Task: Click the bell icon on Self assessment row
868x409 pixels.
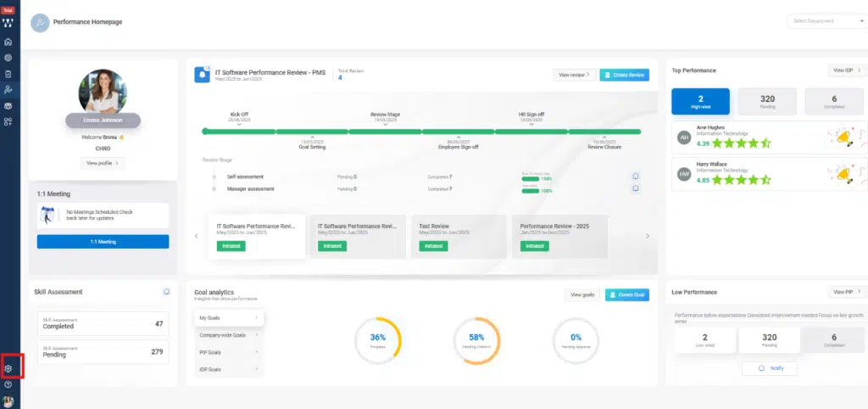Action: [x=636, y=176]
